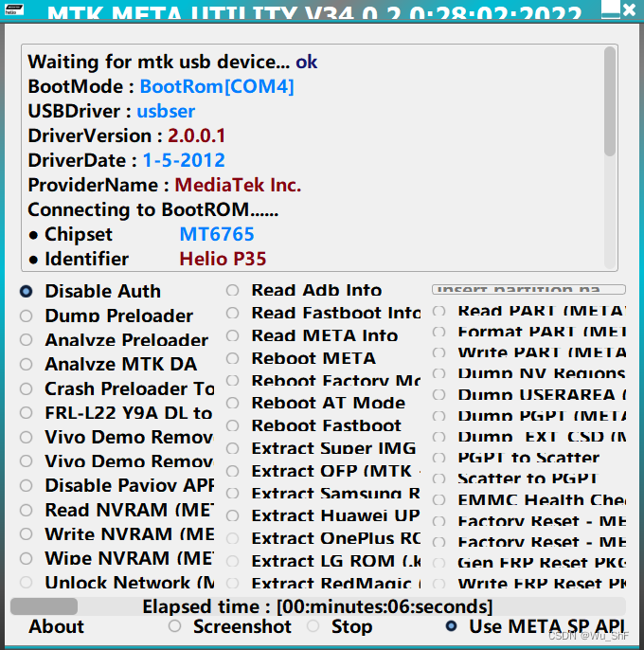Select the Extract LG ROM option
The image size is (644, 650).
tap(323, 561)
